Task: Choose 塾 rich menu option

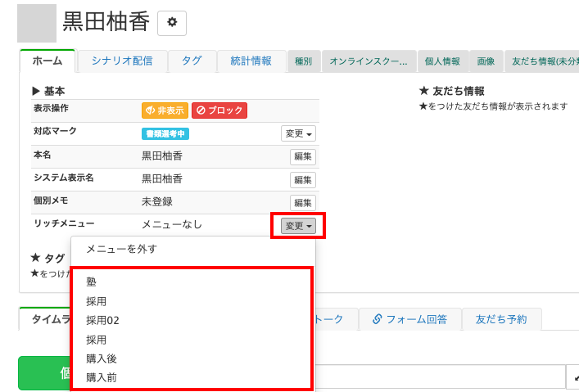Action: pos(91,282)
